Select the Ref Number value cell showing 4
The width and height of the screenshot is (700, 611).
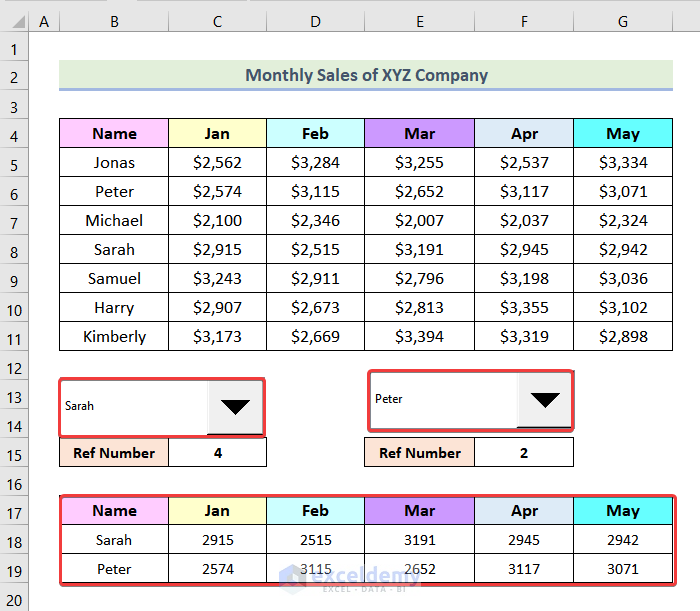pos(217,453)
